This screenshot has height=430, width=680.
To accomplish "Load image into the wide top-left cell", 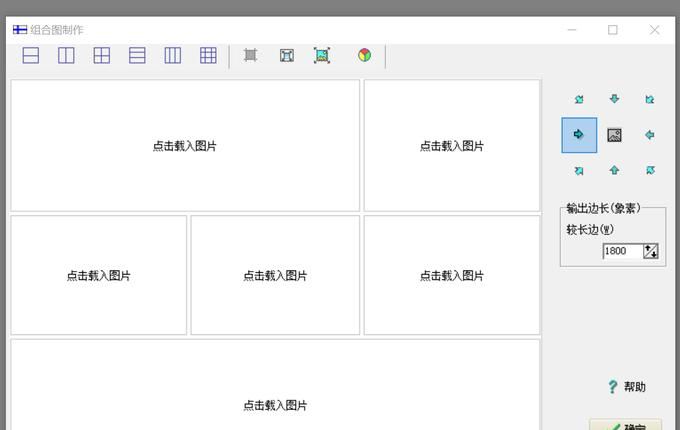I will [185, 146].
